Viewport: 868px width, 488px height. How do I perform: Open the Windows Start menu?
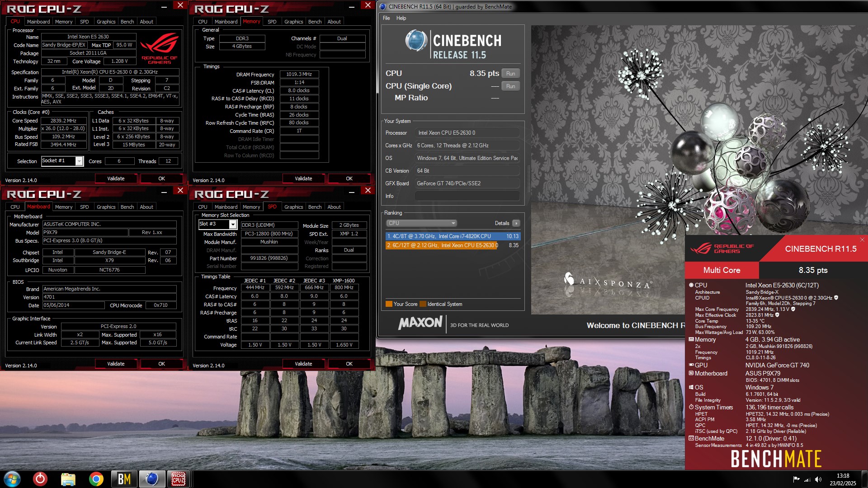coord(12,479)
